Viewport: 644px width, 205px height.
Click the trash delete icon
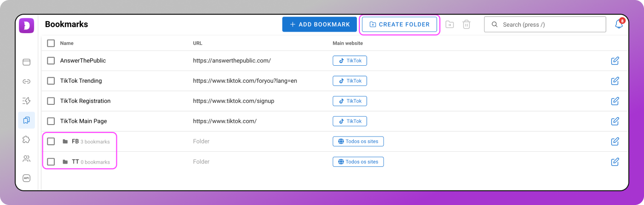pyautogui.click(x=466, y=24)
